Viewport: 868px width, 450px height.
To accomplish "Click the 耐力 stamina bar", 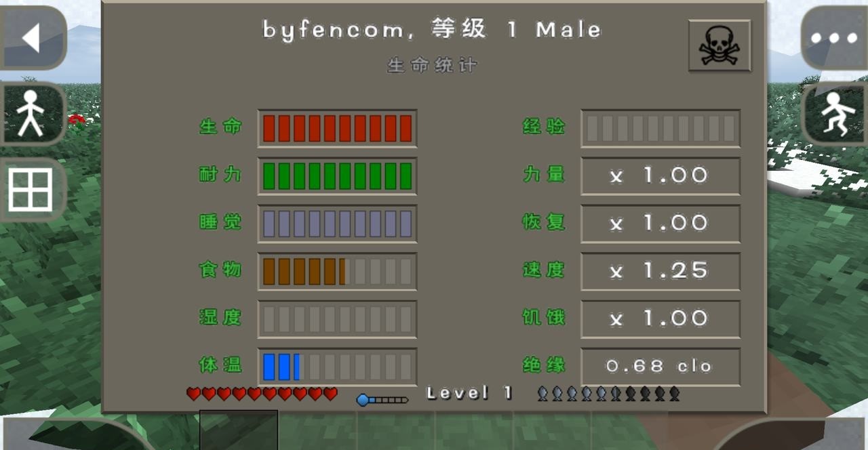I will click(x=337, y=175).
